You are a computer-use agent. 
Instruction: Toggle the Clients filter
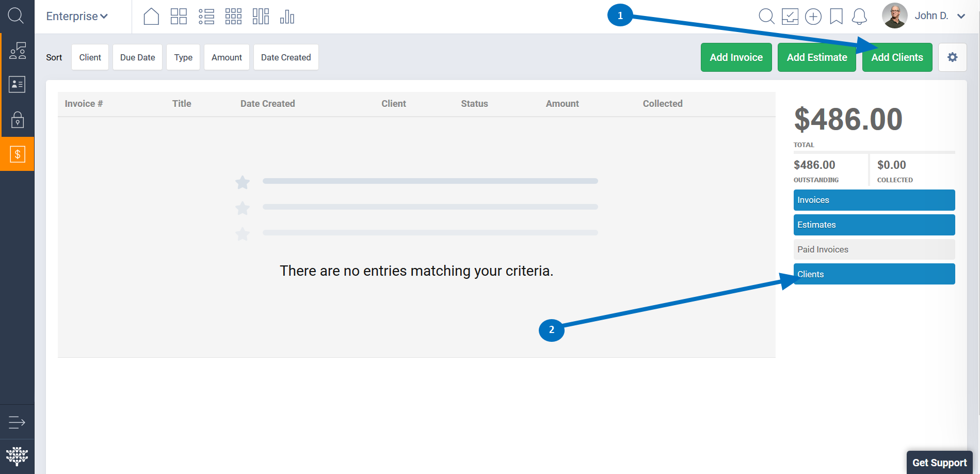coord(874,274)
